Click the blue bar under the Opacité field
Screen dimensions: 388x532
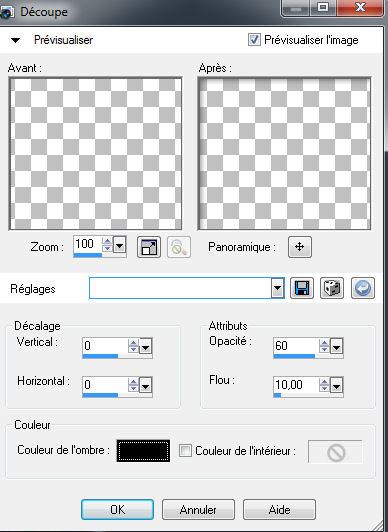click(294, 356)
